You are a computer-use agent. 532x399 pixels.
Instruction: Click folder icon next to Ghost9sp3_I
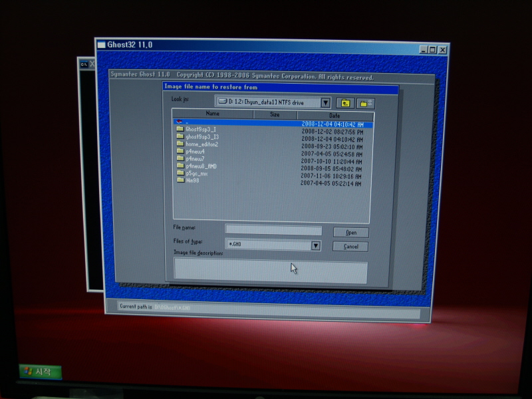pyautogui.click(x=180, y=129)
